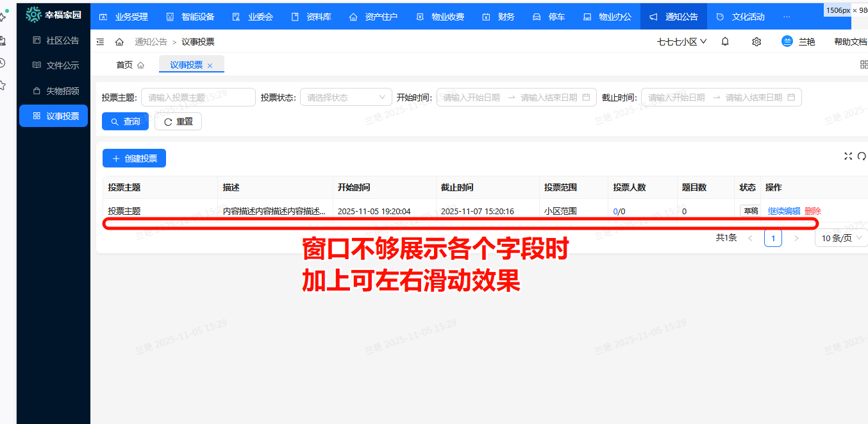
Task: Click the home icon in the breadcrumb bar
Action: coord(119,41)
